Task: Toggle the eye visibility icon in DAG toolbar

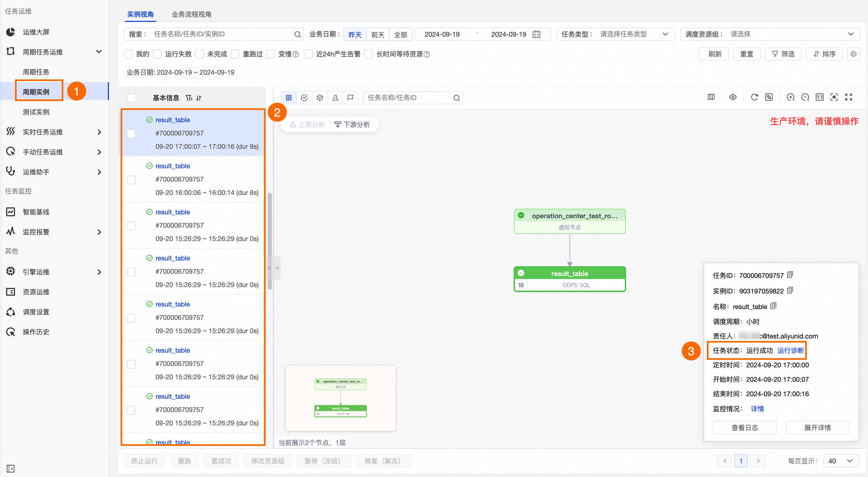Action: [732, 97]
